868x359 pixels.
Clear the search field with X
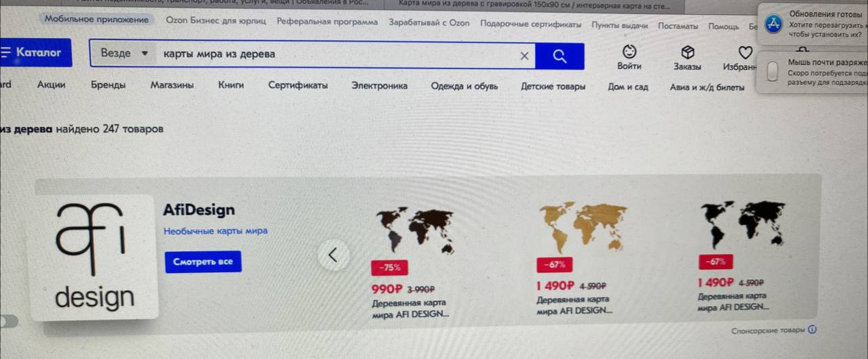(x=524, y=56)
